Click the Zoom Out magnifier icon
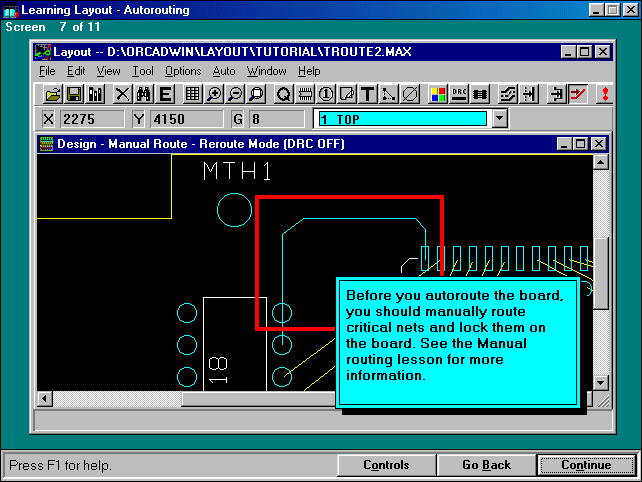Image resolution: width=642 pixels, height=482 pixels. [235, 94]
